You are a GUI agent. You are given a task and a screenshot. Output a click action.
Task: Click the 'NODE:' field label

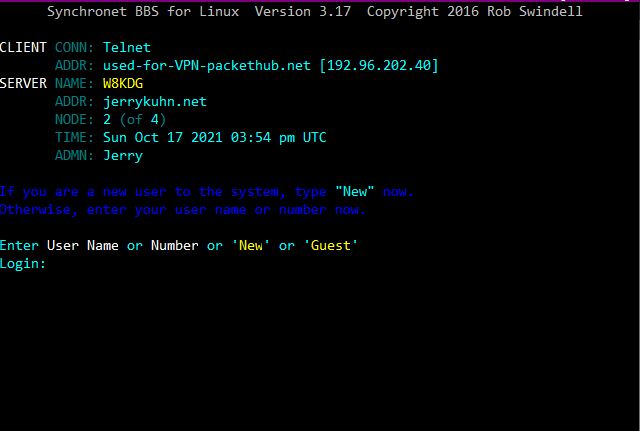tap(74, 119)
